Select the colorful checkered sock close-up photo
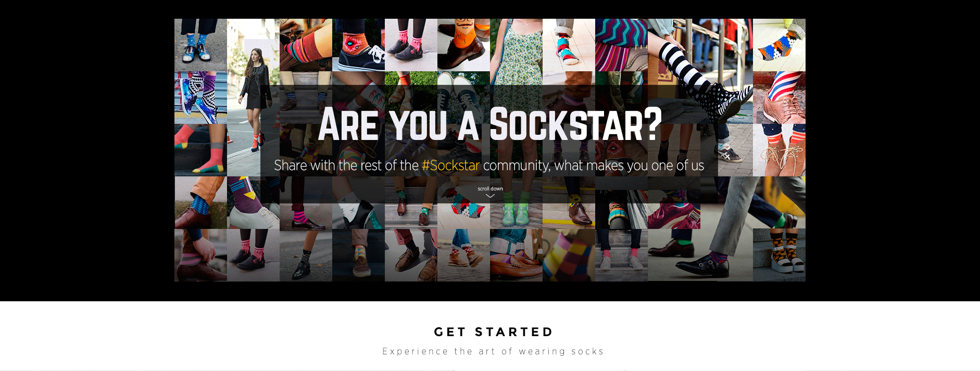980x371 pixels. click(x=569, y=255)
